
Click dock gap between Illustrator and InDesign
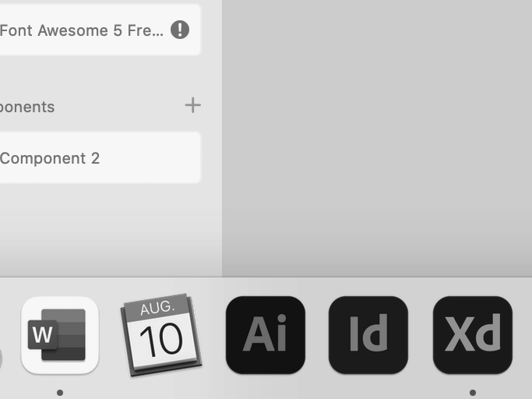(x=317, y=335)
